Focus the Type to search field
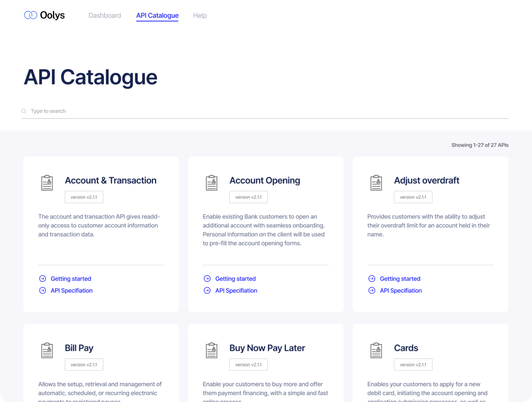 (265, 111)
